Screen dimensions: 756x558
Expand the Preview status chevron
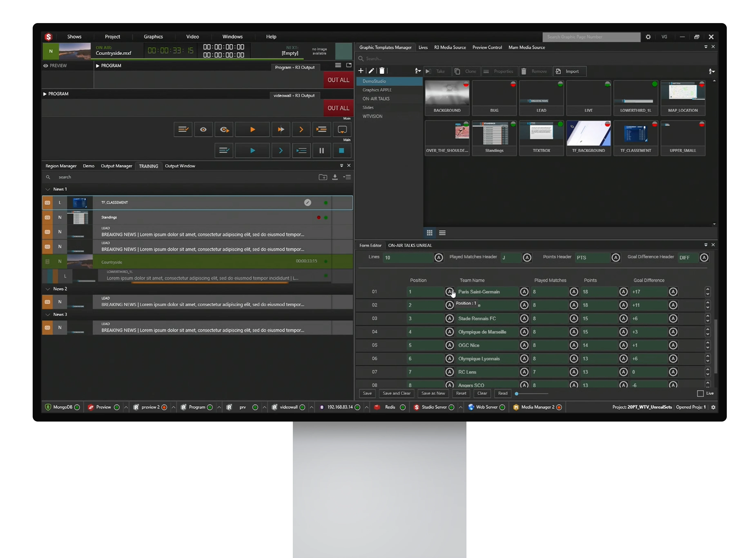126,407
